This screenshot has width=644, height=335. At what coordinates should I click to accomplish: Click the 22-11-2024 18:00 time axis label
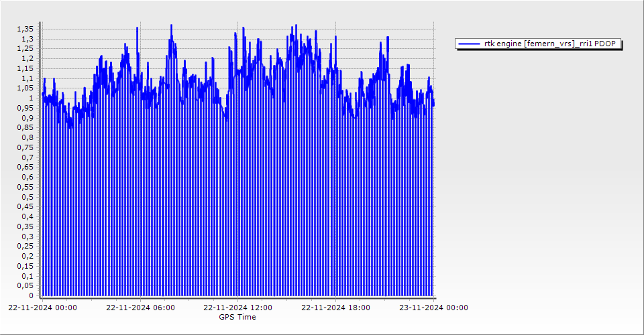336,308
